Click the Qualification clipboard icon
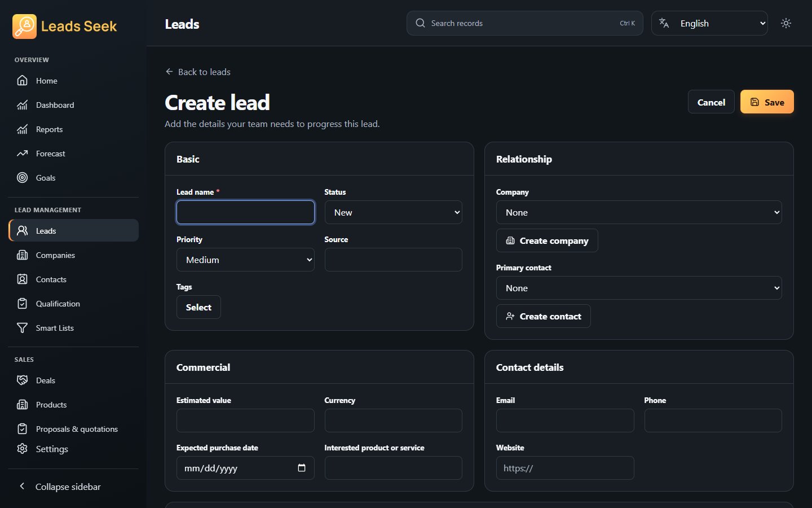Screen dimensions: 812x508 (x=22, y=304)
